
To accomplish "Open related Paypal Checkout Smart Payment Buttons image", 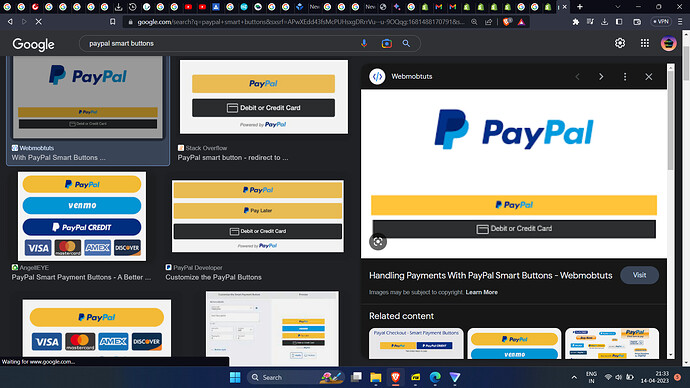I will pyautogui.click(x=416, y=343).
